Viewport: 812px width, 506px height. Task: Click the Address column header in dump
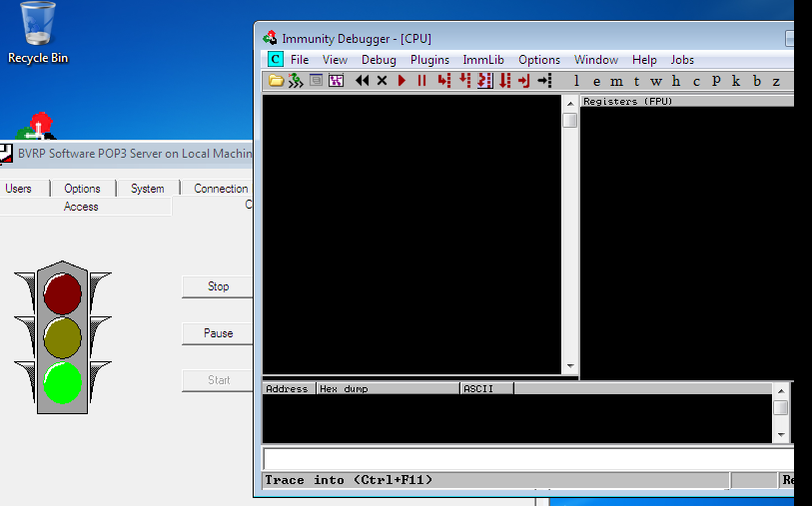coord(289,388)
